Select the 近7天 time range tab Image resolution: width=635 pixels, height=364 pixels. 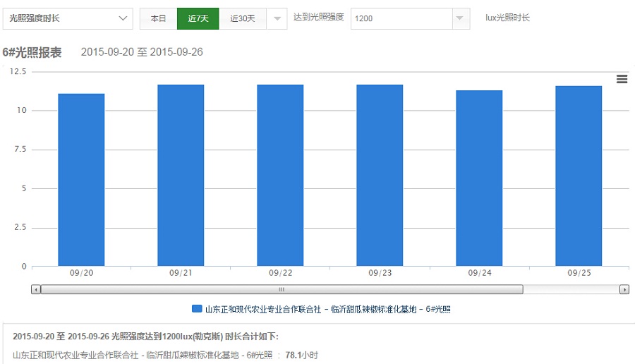(198, 18)
